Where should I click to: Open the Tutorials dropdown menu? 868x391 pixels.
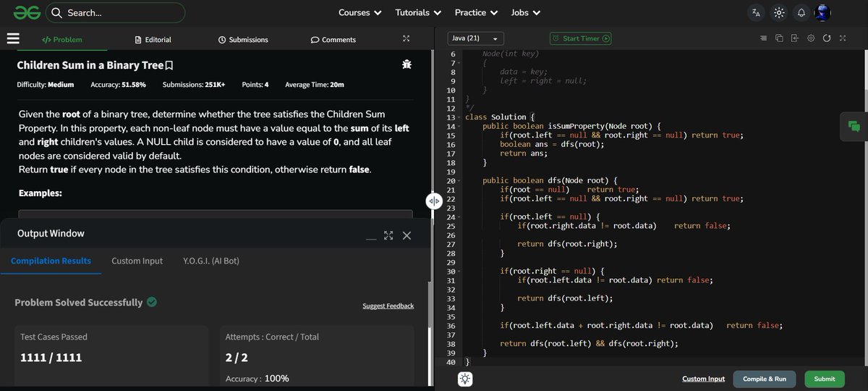pyautogui.click(x=418, y=12)
